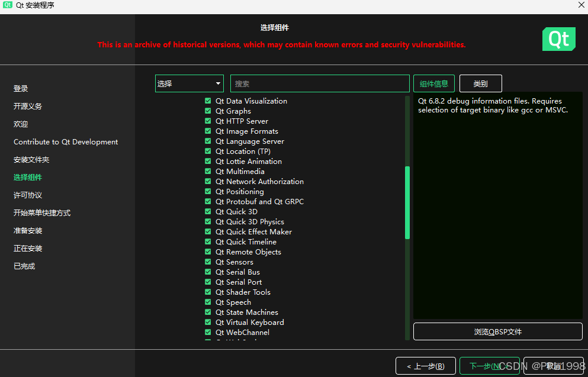Select 正在安装 step in sidebar
Image resolution: width=588 pixels, height=377 pixels.
pyautogui.click(x=28, y=249)
